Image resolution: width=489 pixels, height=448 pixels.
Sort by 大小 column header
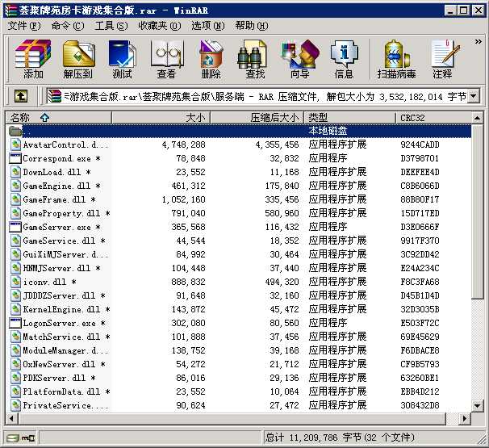coord(161,118)
